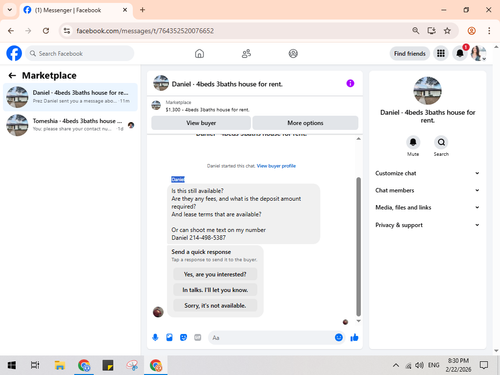The height and width of the screenshot is (375, 500).
Task: Expand the Privacy & support section
Action: tap(427, 225)
